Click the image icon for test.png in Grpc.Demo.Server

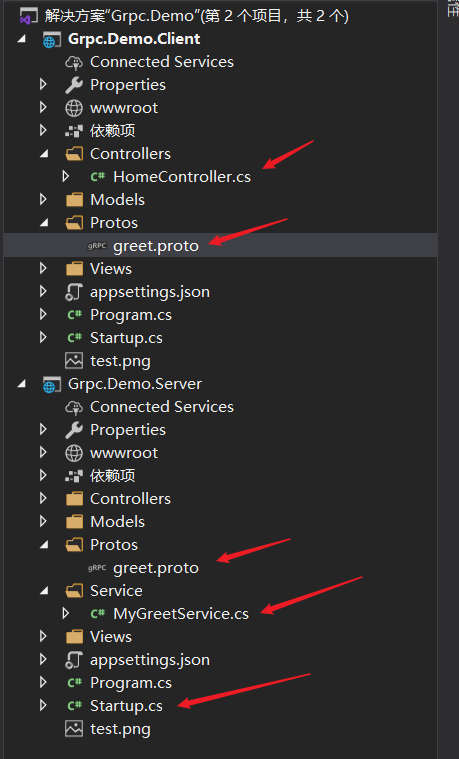click(74, 729)
